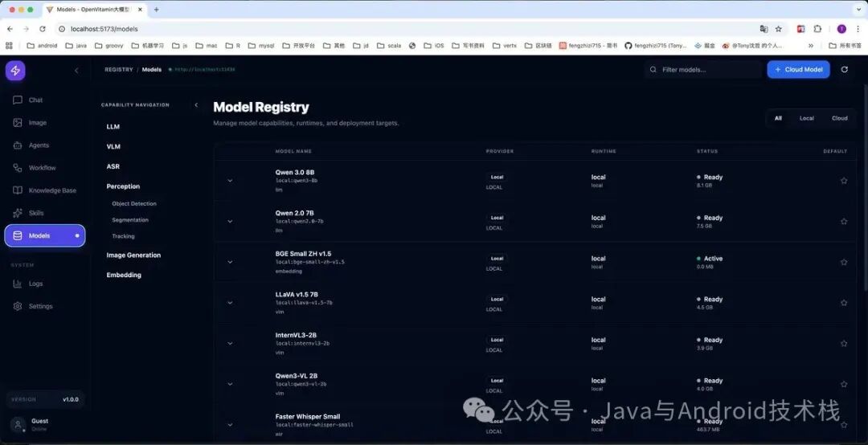Bookmark this page with the star icon

click(x=778, y=29)
